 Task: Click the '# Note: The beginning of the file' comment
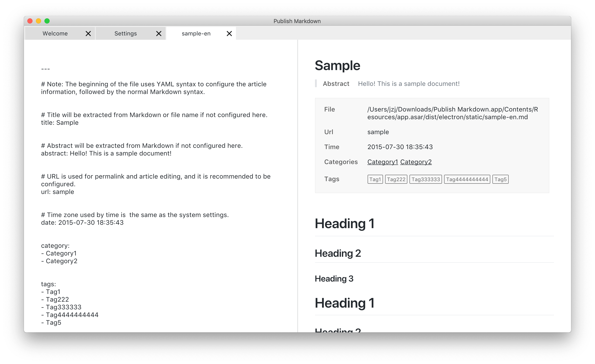click(x=154, y=88)
